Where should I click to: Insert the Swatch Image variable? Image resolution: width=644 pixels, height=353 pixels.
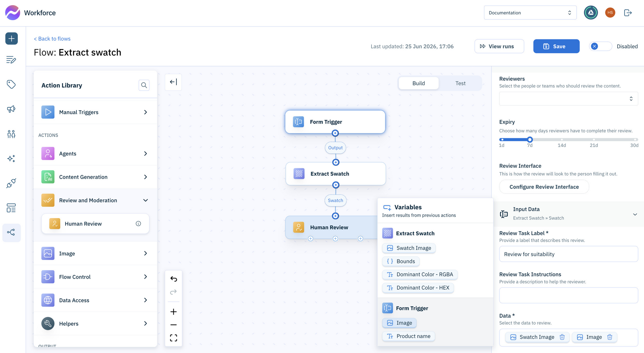(409, 248)
